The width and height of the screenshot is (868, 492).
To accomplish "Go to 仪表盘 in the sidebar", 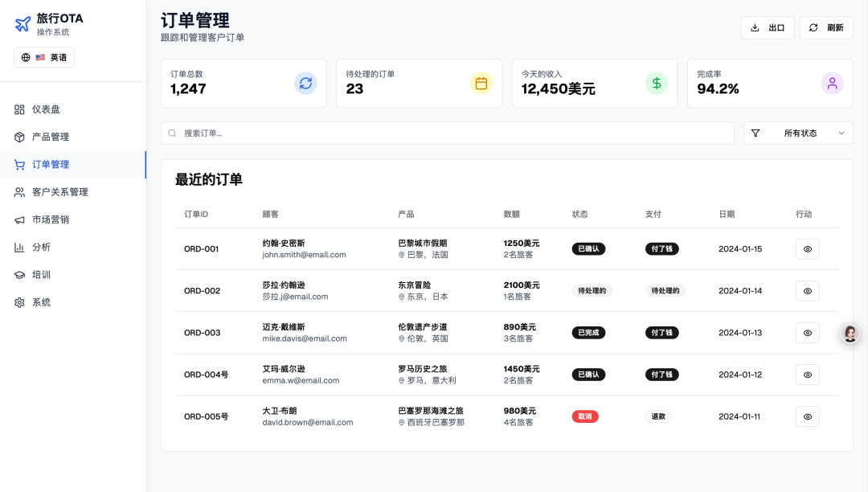I will coord(46,109).
